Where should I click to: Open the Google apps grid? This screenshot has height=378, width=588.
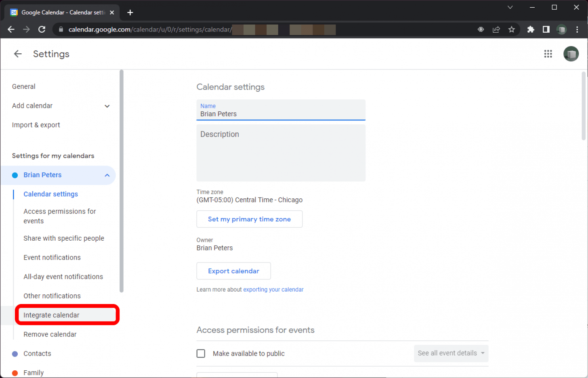[x=548, y=54]
